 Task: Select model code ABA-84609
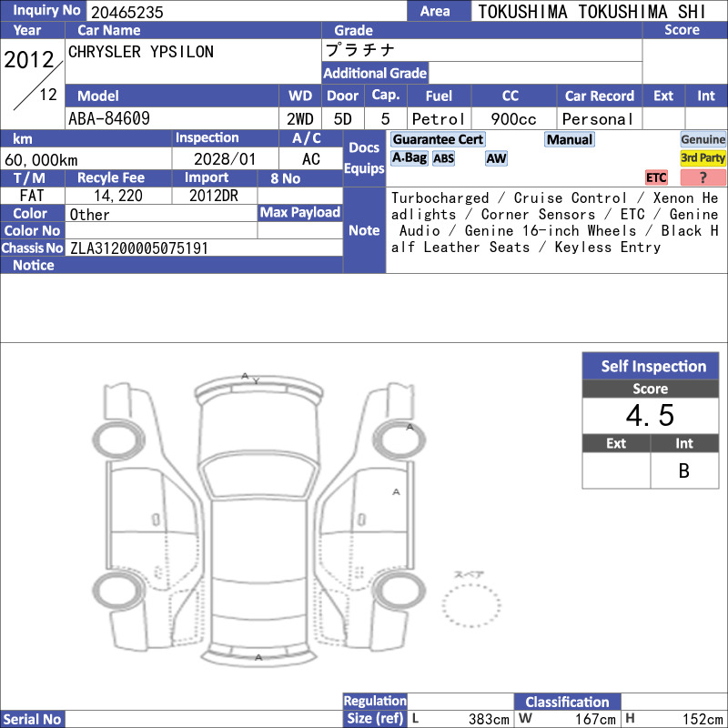109,118
